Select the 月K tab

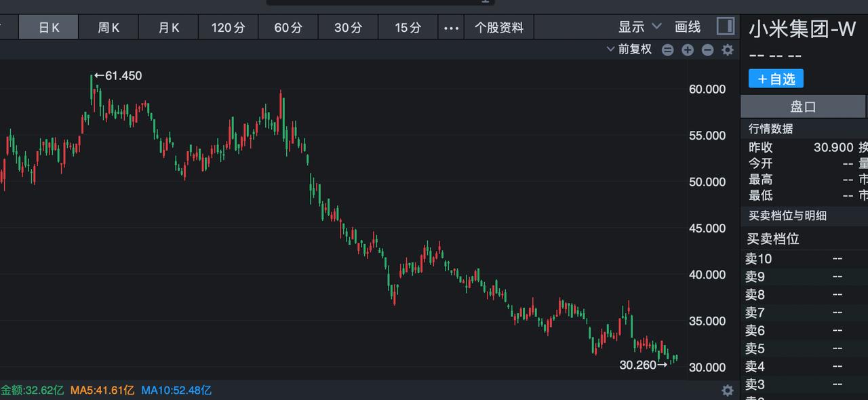pyautogui.click(x=167, y=27)
